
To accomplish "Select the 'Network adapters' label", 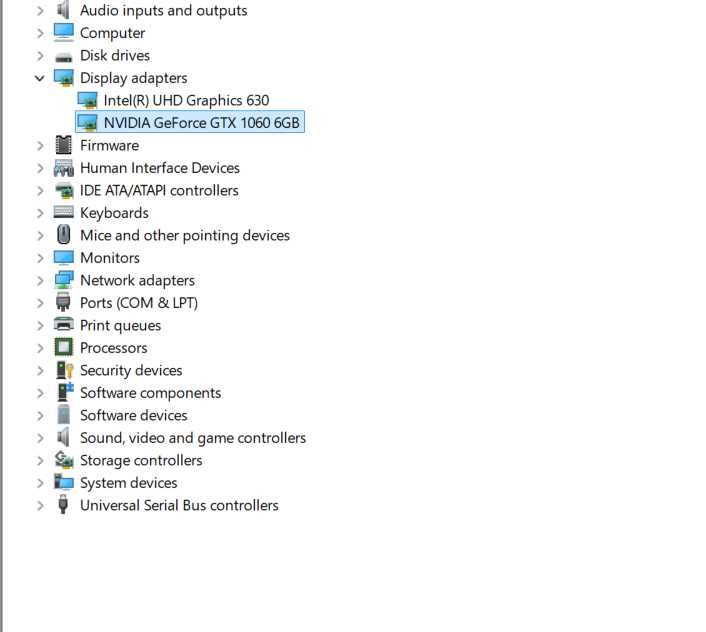I will click(x=137, y=280).
